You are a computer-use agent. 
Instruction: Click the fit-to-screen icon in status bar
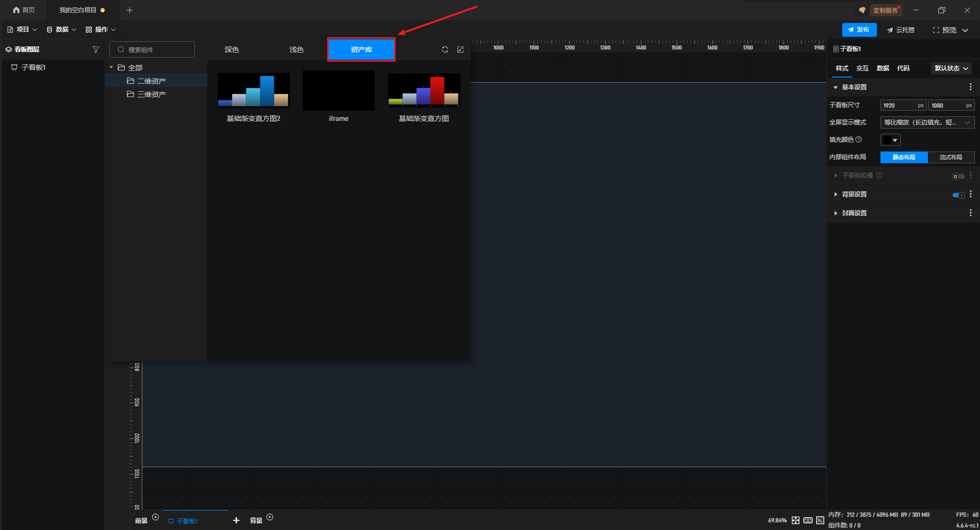click(795, 520)
